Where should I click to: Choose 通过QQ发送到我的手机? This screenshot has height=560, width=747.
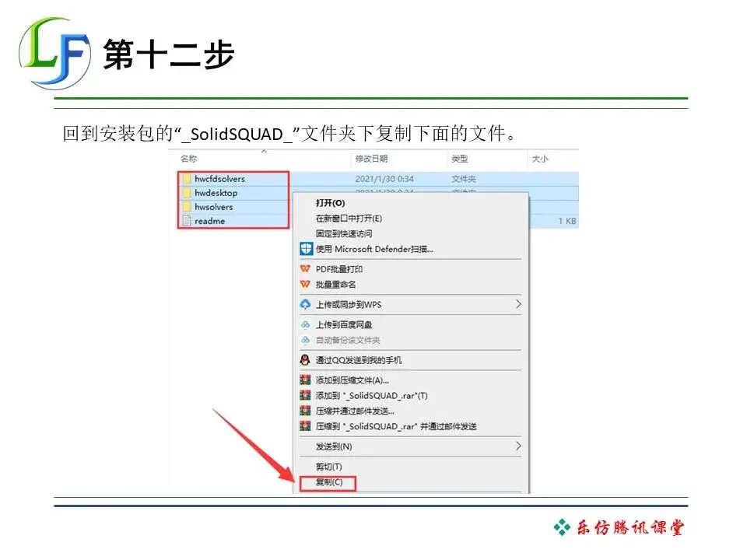(359, 360)
